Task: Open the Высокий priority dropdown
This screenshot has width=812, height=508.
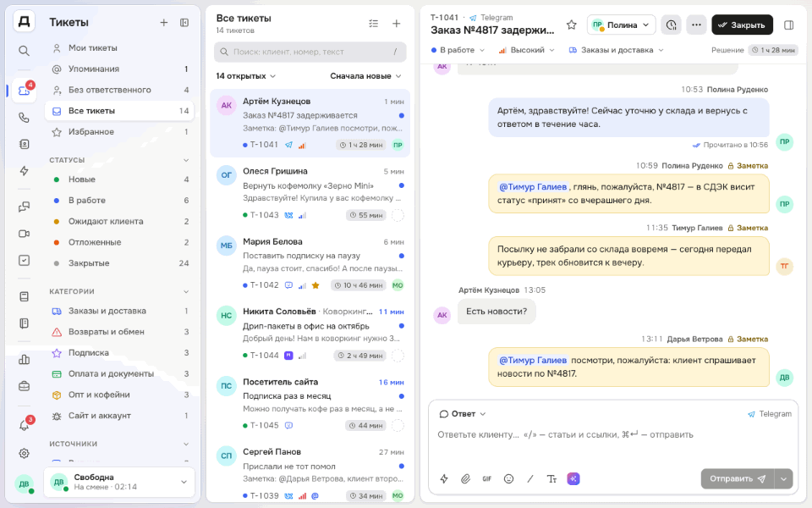Action: point(526,50)
